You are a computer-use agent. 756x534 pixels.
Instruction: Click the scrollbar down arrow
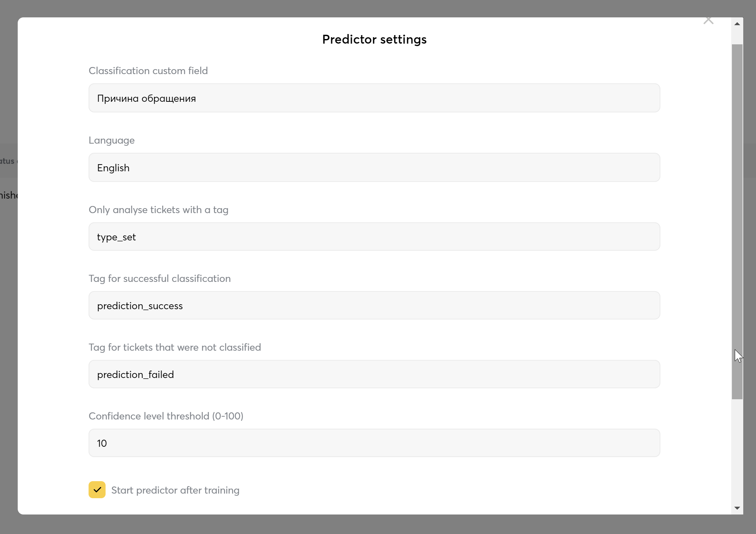pos(737,508)
